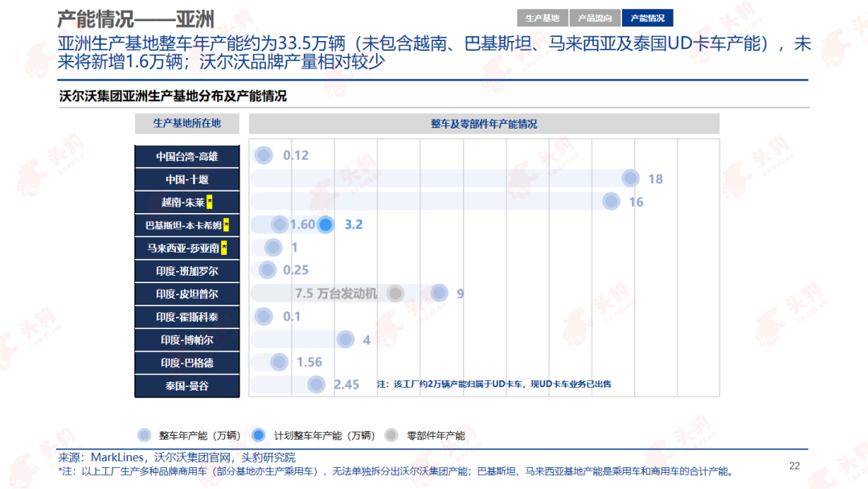Image resolution: width=868 pixels, height=489 pixels.
Task: Click the slide title 产能情况——亚洲
Action: tap(136, 18)
